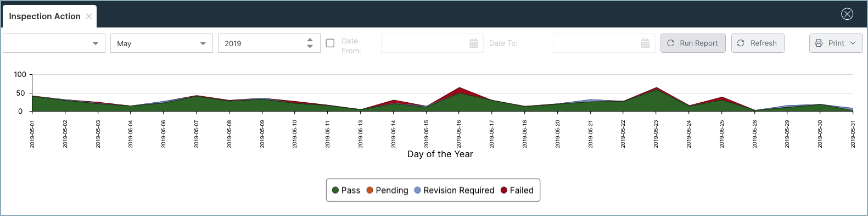This screenshot has width=868, height=216.
Task: Toggle the Pass series in the legend
Action: (x=346, y=190)
